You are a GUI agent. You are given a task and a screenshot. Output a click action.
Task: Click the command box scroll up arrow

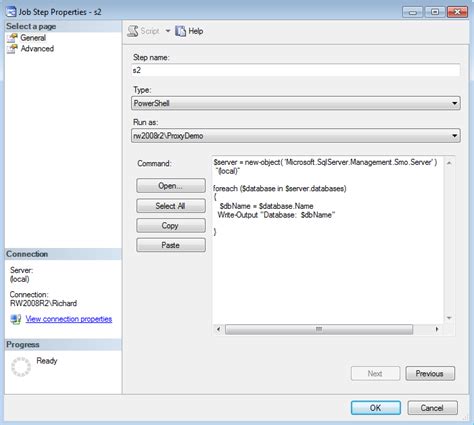pyautogui.click(x=449, y=163)
